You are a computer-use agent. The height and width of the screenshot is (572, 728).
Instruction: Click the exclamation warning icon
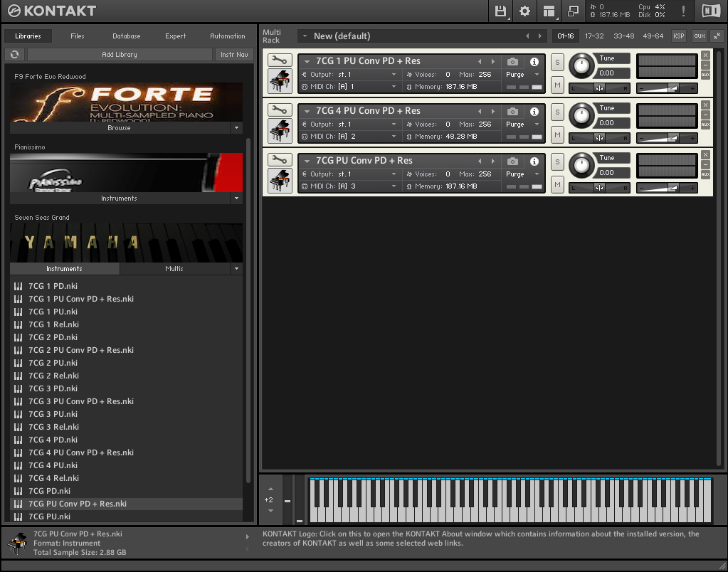pyautogui.click(x=683, y=11)
